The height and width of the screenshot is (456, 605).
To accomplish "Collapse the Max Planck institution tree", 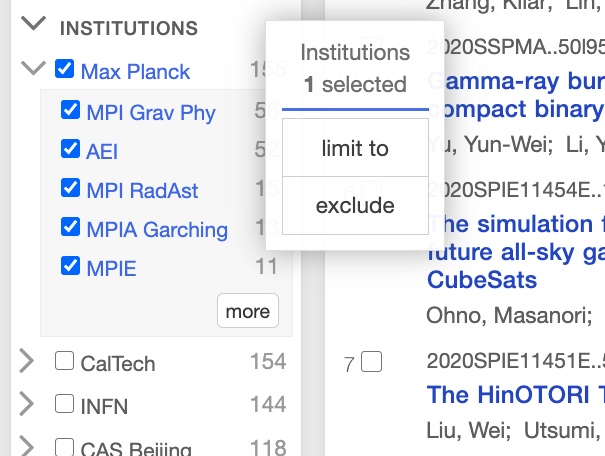I will tap(33, 70).
